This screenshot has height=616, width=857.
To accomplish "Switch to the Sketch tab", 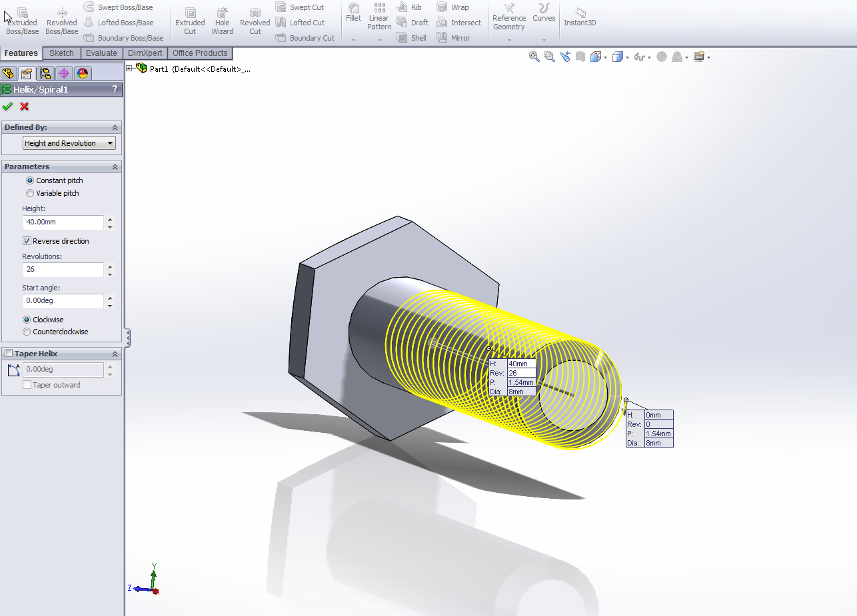I will (61, 53).
